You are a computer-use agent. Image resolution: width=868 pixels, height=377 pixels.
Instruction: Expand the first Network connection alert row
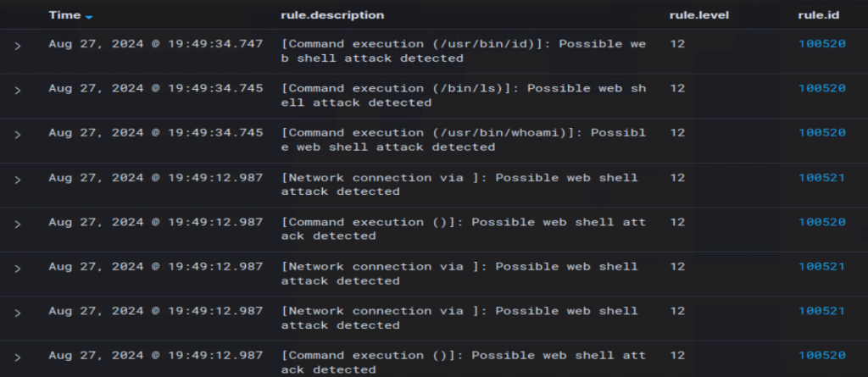[x=17, y=179]
